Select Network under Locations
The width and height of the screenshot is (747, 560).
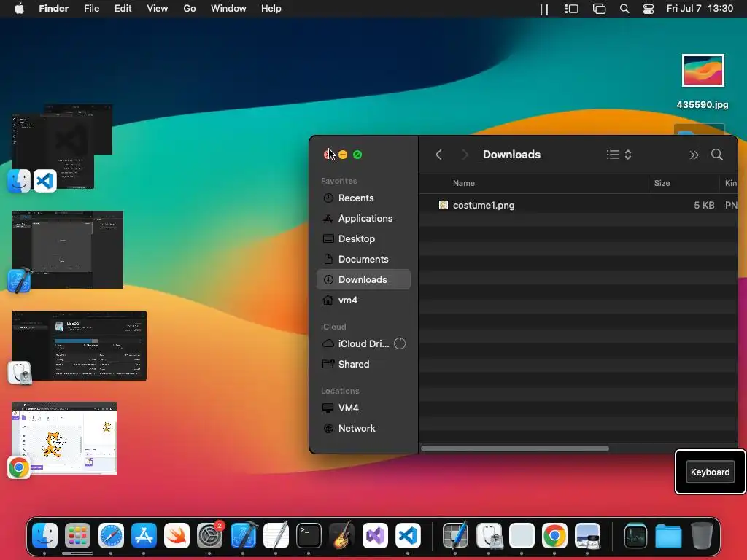tap(363, 429)
